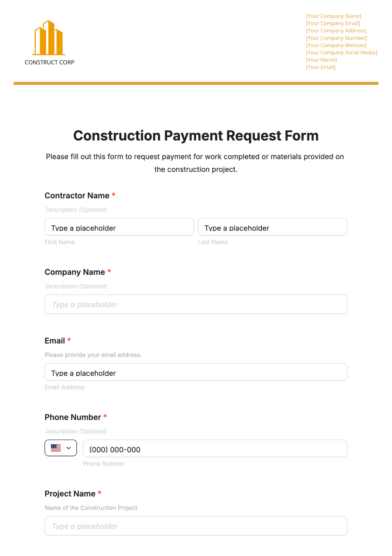Click the [Your Company Email] placeholder
Image resolution: width=392 pixels, height=556 pixels.
point(333,23)
